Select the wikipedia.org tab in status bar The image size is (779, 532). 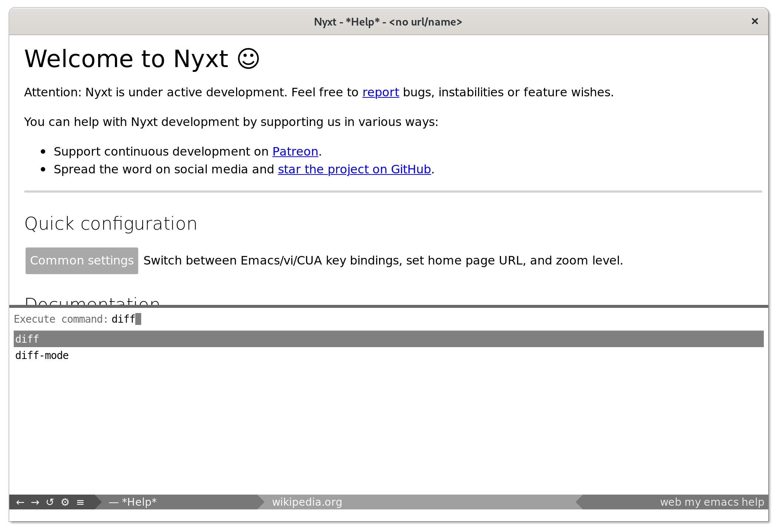coord(307,502)
